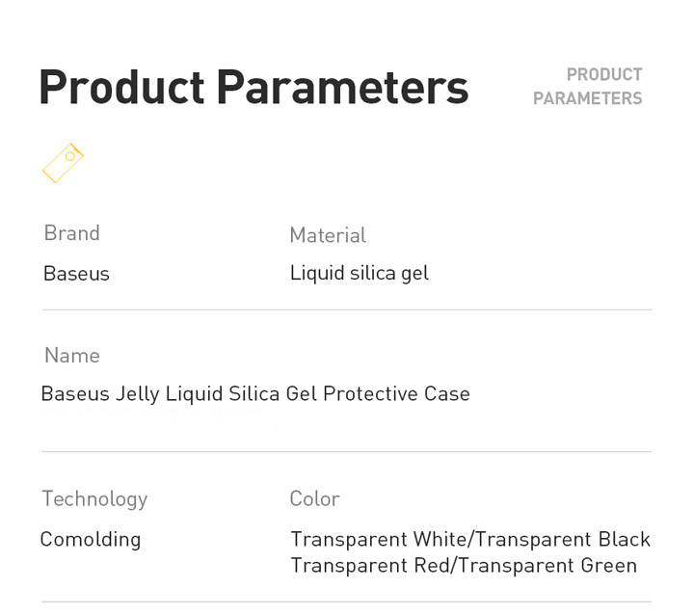Click the divider line below Color row
Image resolution: width=694 pixels, height=616 pixels.
coord(347,602)
